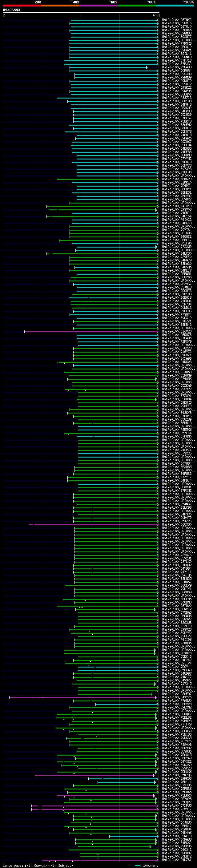Click the orange ~40% identity legend bar
Image resolution: width=197 pixels, height=868 pixels.
pos(60,6)
